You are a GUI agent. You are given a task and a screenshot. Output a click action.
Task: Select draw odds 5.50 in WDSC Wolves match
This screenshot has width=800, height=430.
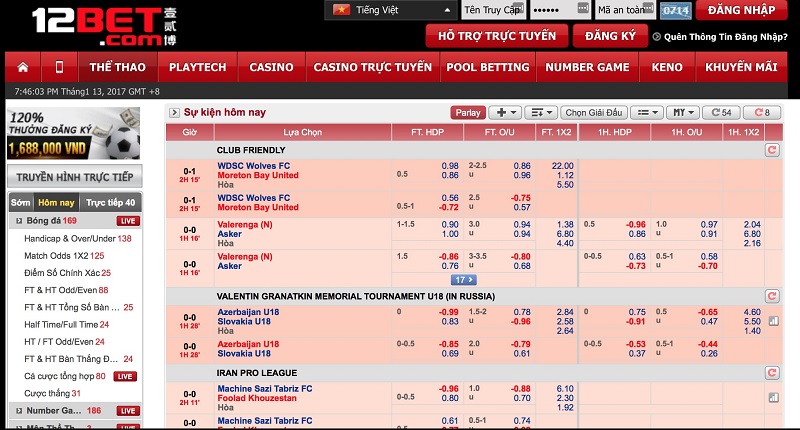click(x=565, y=185)
